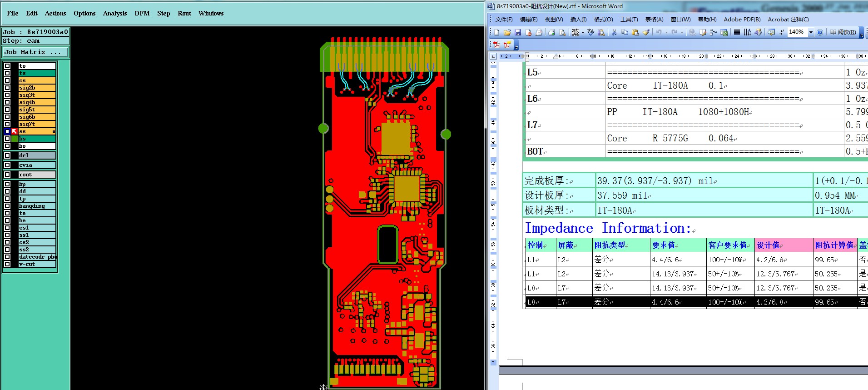Click the 阅读(R) reading mode button
Viewport: 868px width, 390px height.
(x=843, y=32)
